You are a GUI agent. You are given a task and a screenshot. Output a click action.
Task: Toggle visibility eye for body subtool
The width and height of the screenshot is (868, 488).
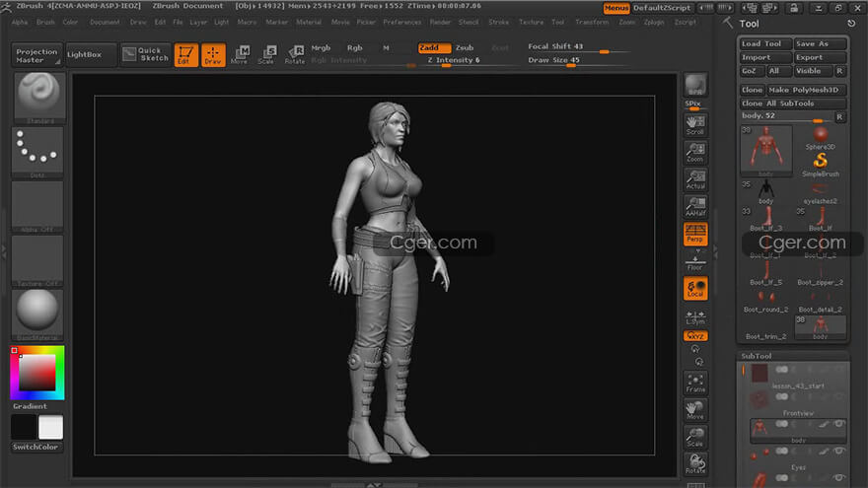point(839,424)
